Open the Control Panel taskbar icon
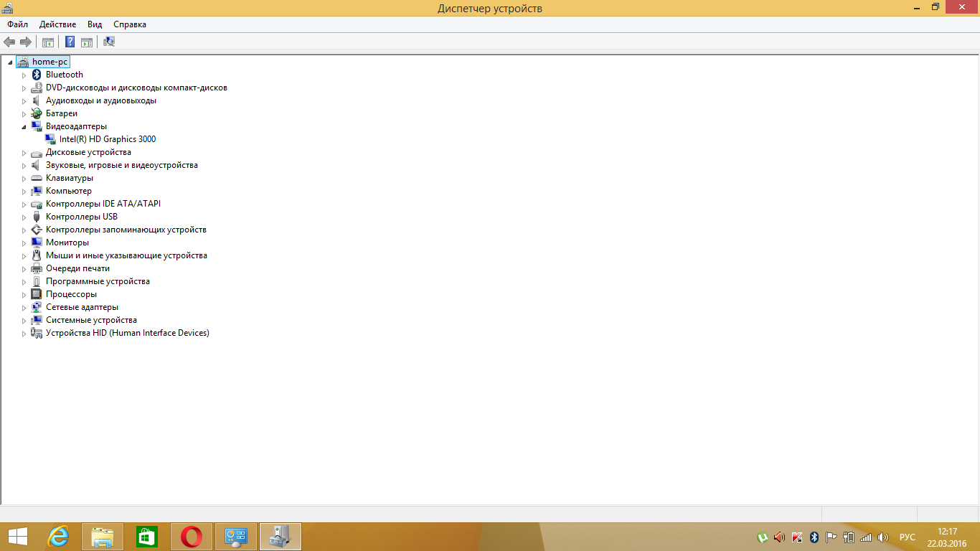 [x=236, y=536]
